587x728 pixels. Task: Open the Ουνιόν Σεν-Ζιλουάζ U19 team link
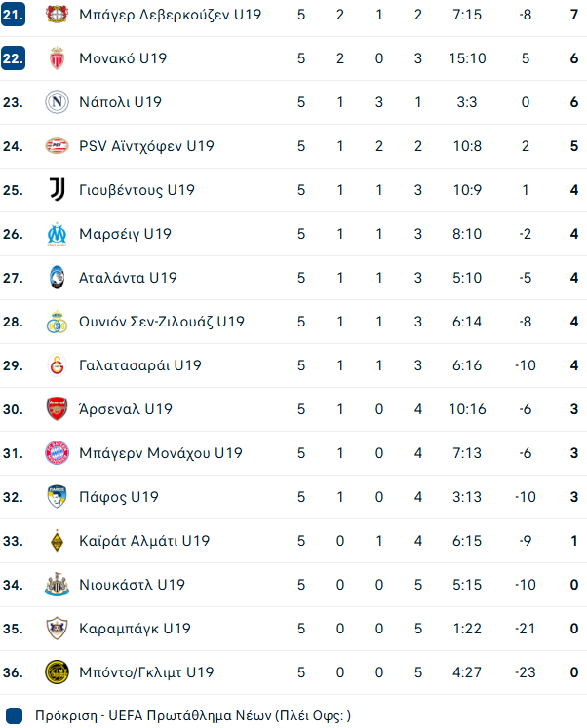[162, 322]
